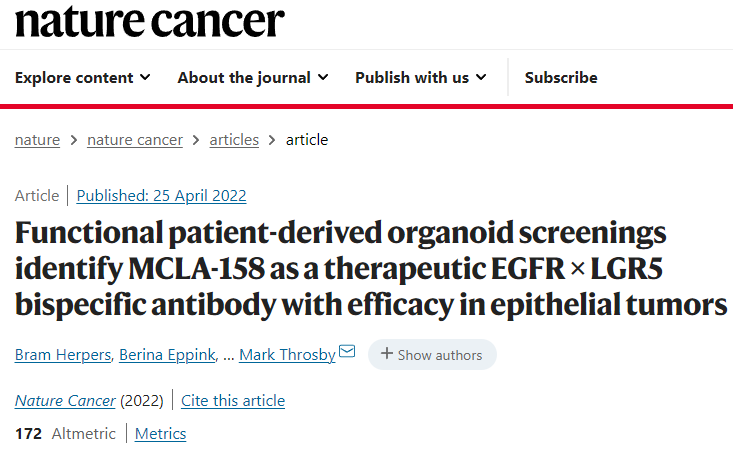Viewport: 733px width, 450px height.
Task: Click chevron arrow next to Explore content
Action: 145,77
